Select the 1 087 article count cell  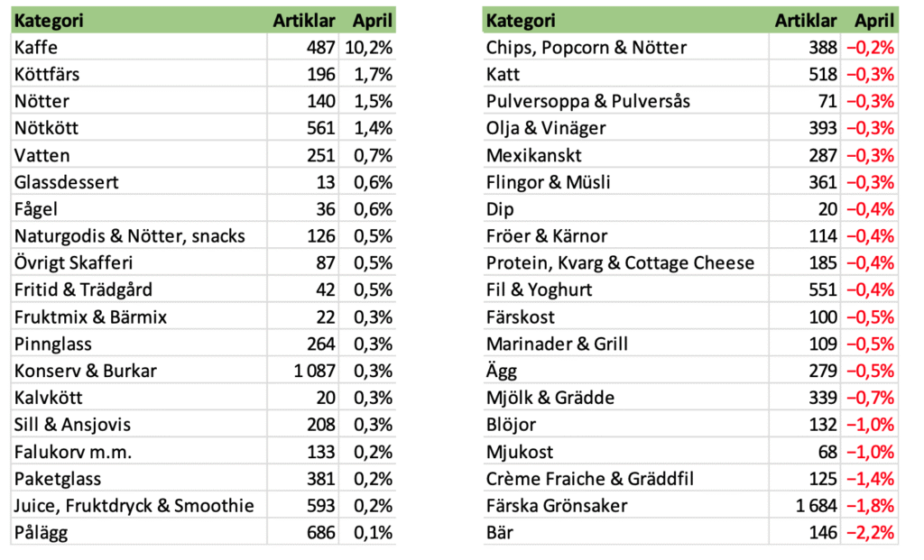pos(310,371)
